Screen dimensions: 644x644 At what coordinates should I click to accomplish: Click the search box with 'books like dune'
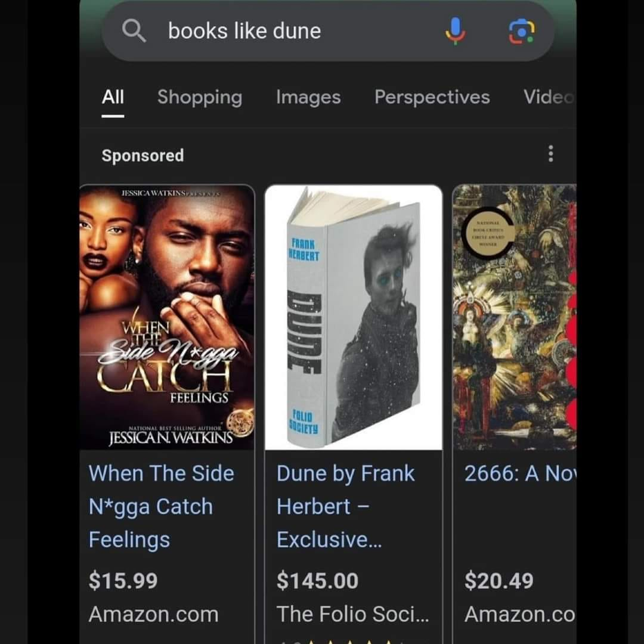tap(328, 31)
